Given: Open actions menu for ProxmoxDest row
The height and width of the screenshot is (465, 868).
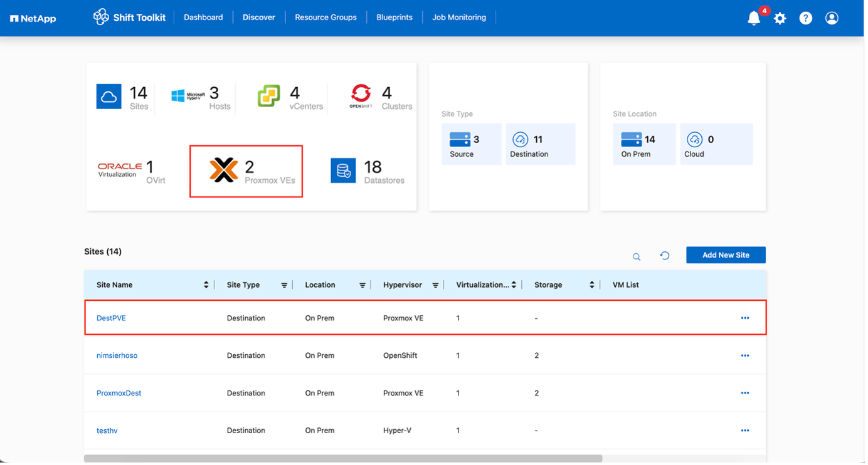Looking at the screenshot, I should coord(744,393).
